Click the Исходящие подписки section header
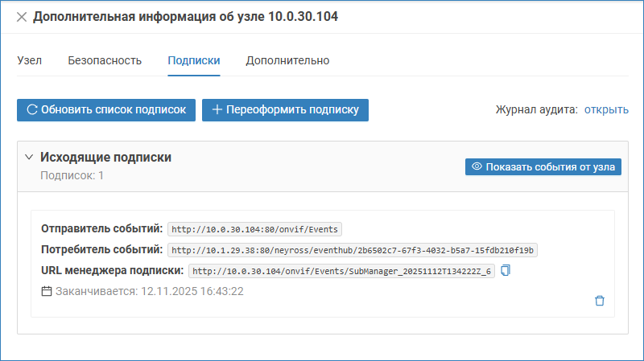The image size is (644, 361). (105, 158)
